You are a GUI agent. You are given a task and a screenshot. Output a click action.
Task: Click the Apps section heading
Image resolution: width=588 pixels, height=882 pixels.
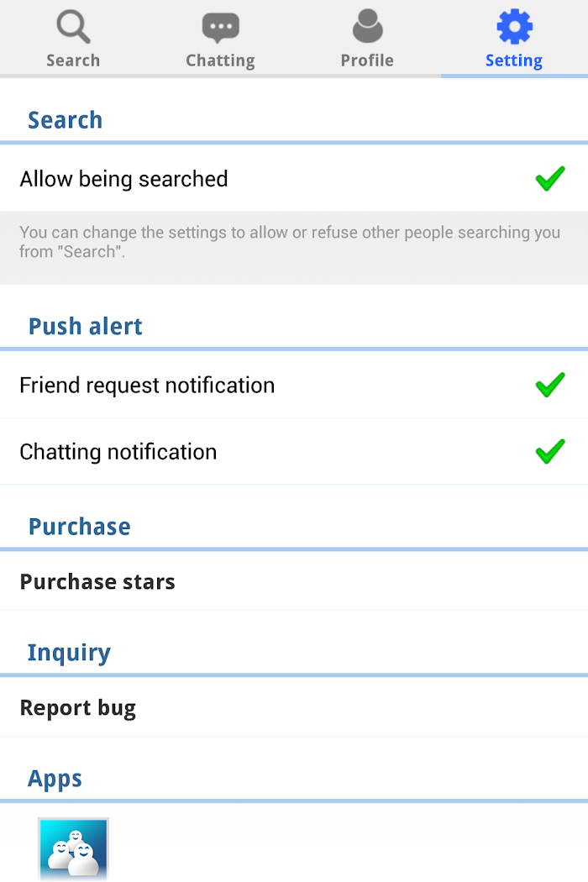pyautogui.click(x=55, y=779)
